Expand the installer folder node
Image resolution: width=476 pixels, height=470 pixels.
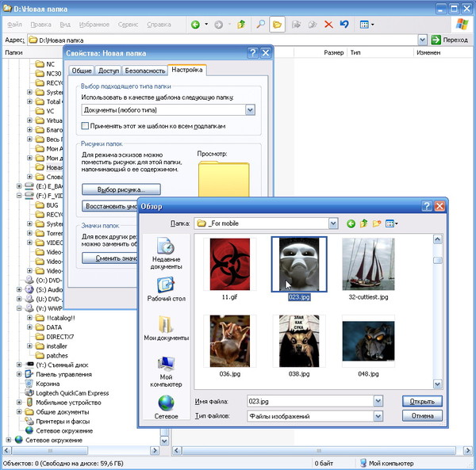click(x=29, y=346)
